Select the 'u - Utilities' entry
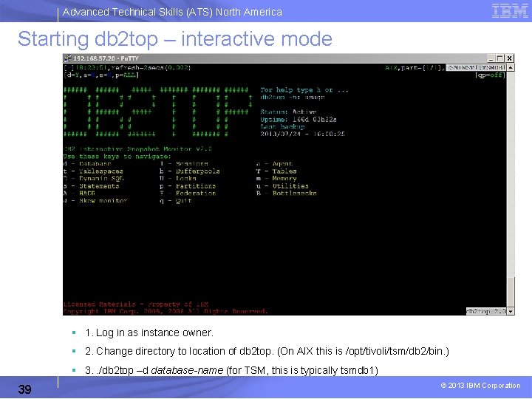The height and width of the screenshot is (399, 532). pos(282,186)
